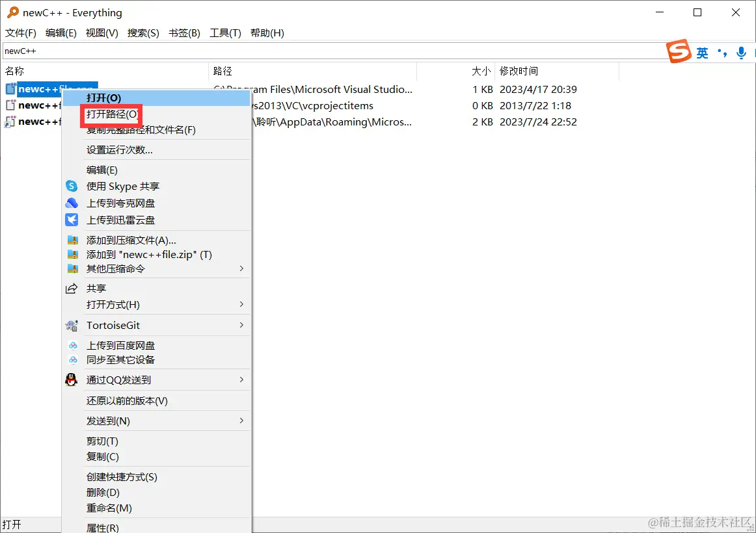Open the 帮助(H) menu

pos(267,32)
